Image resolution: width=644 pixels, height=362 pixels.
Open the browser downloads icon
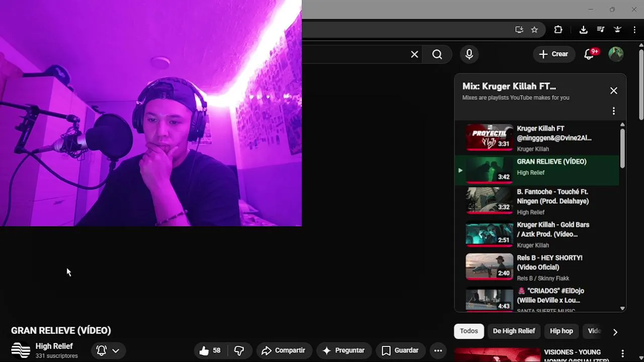(x=584, y=30)
